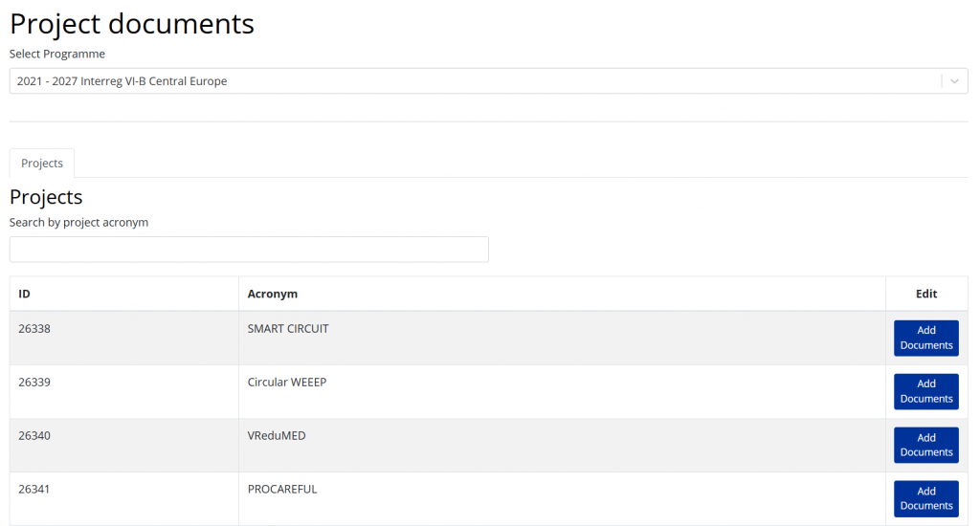Click the SMART CIRCUIT acronym cell

point(288,329)
